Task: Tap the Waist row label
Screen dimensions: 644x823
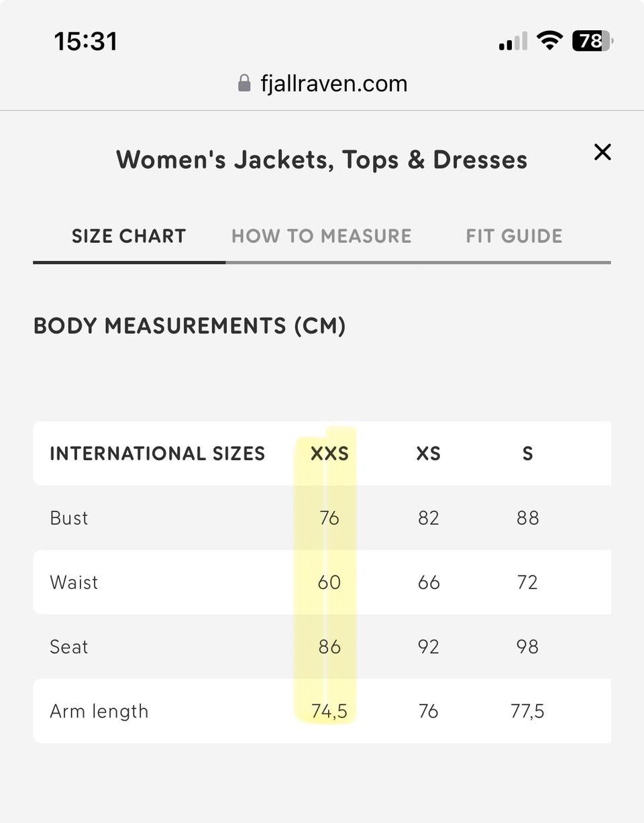Action: 74,582
